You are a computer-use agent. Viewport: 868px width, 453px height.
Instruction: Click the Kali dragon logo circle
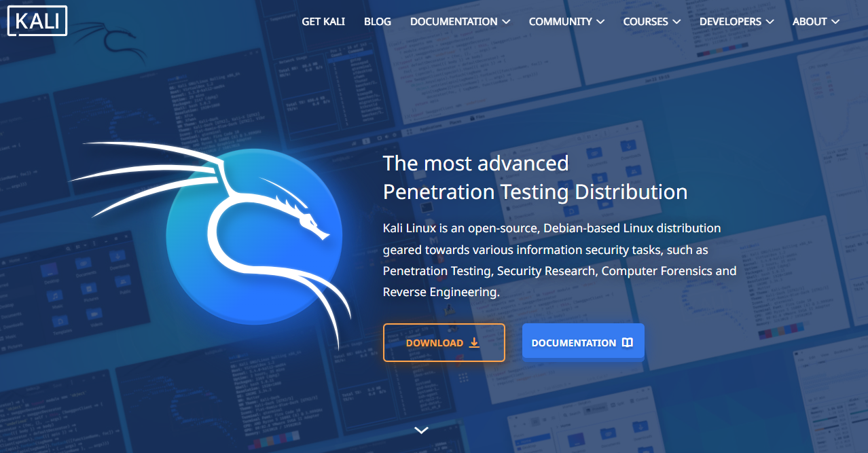coord(254,236)
